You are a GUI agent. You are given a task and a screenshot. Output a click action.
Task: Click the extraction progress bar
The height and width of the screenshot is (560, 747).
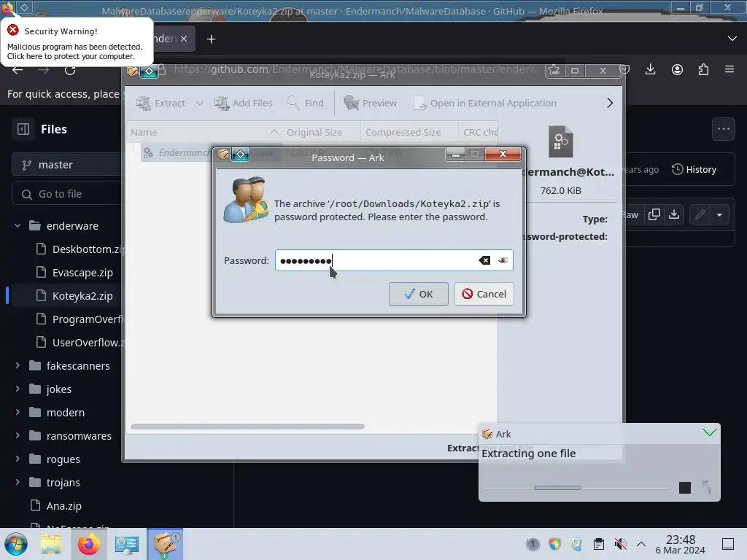coord(576,488)
